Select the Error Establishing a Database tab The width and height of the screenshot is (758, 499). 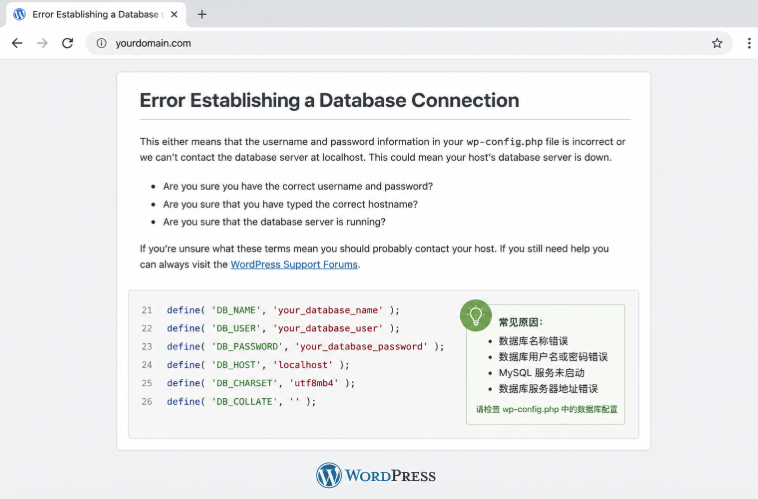(97, 15)
